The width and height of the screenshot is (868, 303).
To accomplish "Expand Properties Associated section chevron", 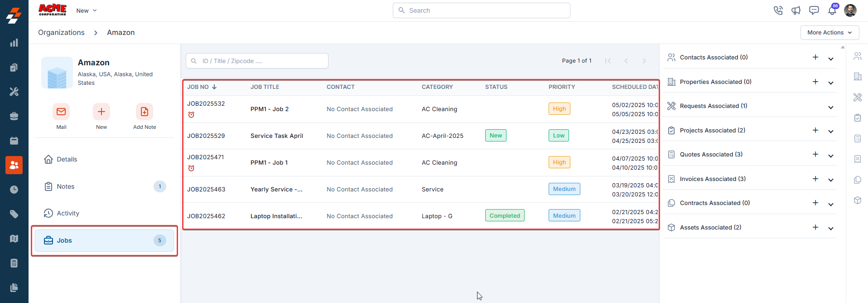I will click(x=831, y=83).
